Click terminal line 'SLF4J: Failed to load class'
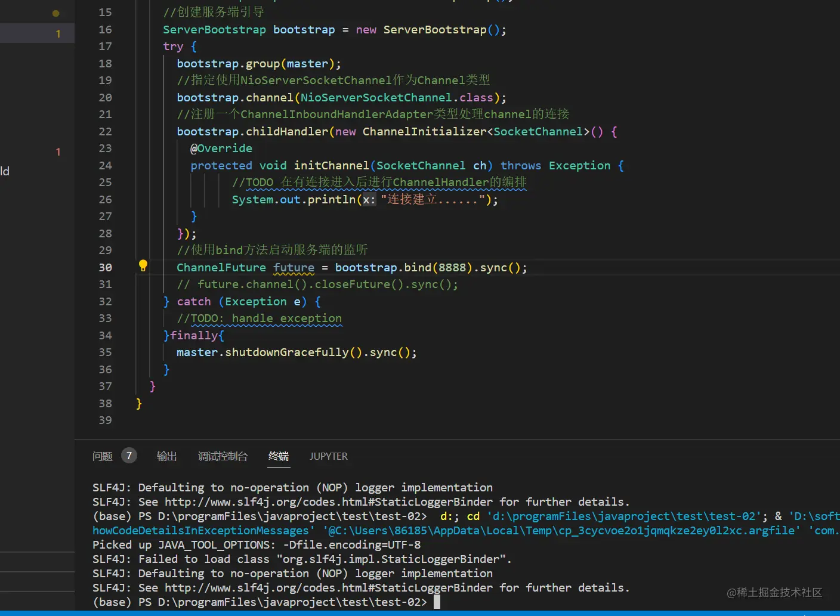Screen dimensions: 840x616 (302, 559)
